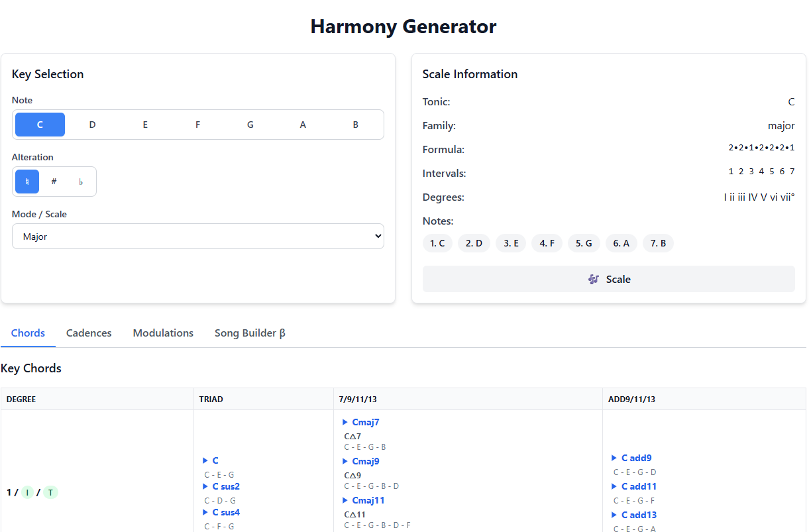The height and width of the screenshot is (532, 809).
Task: Click the 5. G note chip
Action: 584,243
